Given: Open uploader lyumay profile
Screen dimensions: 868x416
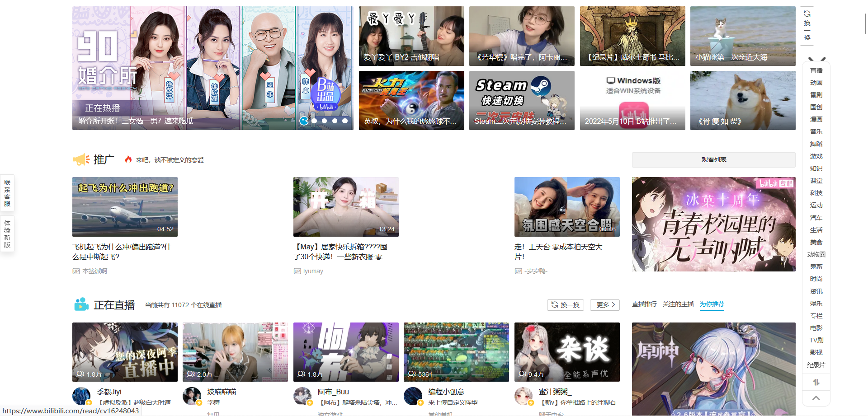Looking at the screenshot, I should 313,271.
